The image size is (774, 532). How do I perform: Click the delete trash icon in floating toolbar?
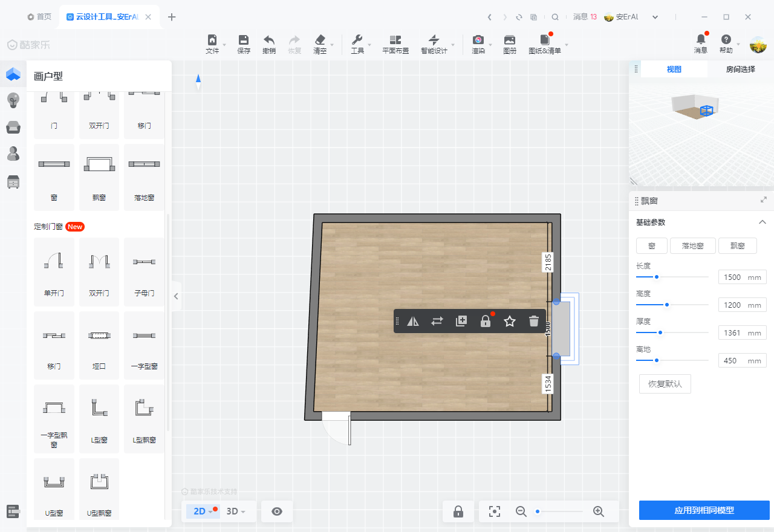[533, 322]
